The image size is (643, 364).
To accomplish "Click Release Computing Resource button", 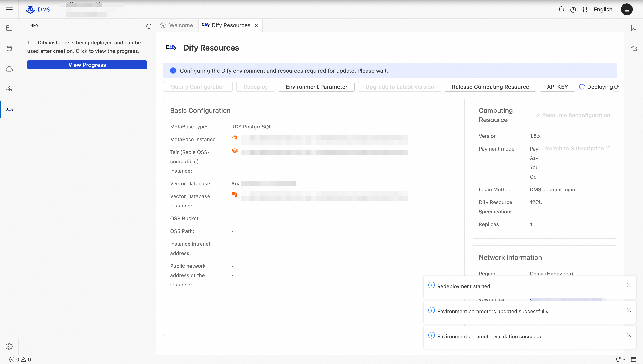I will [490, 87].
